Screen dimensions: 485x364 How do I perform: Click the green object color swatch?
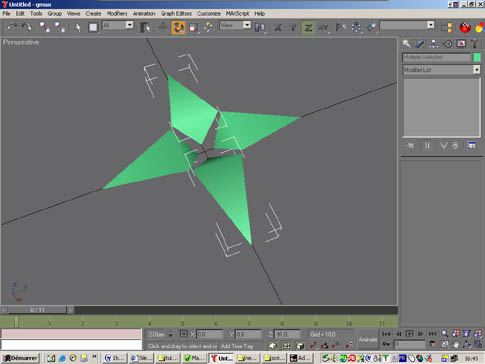[477, 57]
